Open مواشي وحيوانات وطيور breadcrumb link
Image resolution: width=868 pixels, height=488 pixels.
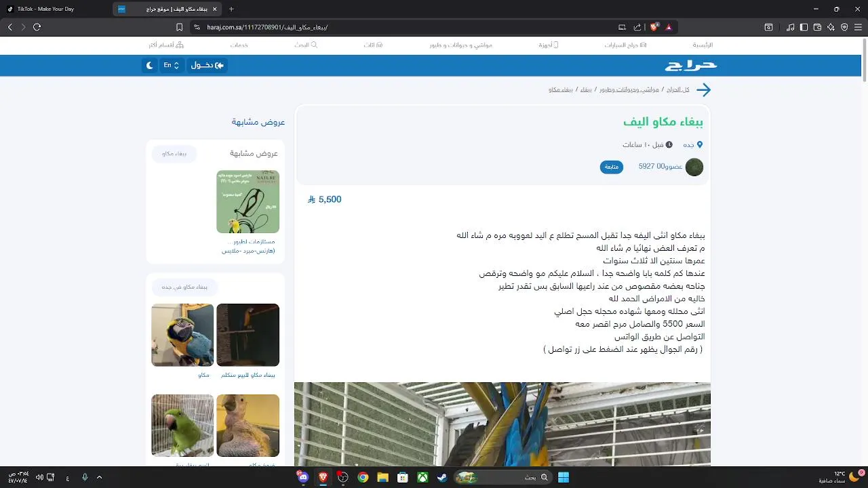[629, 89]
